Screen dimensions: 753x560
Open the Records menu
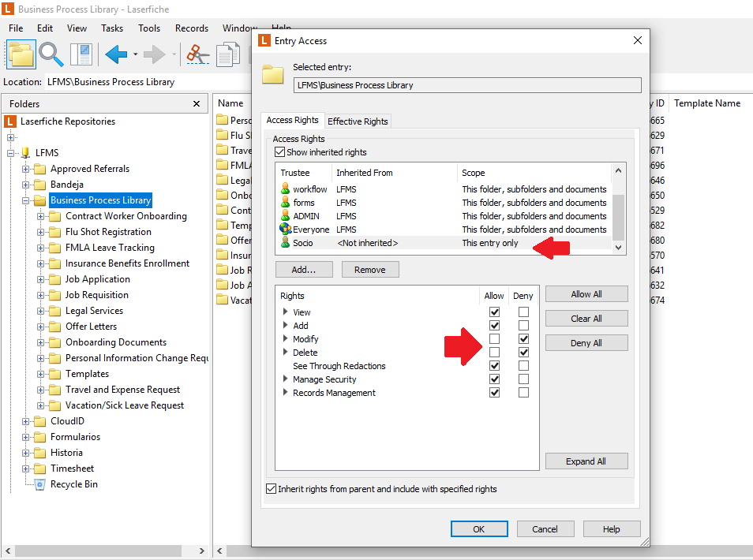(x=192, y=28)
